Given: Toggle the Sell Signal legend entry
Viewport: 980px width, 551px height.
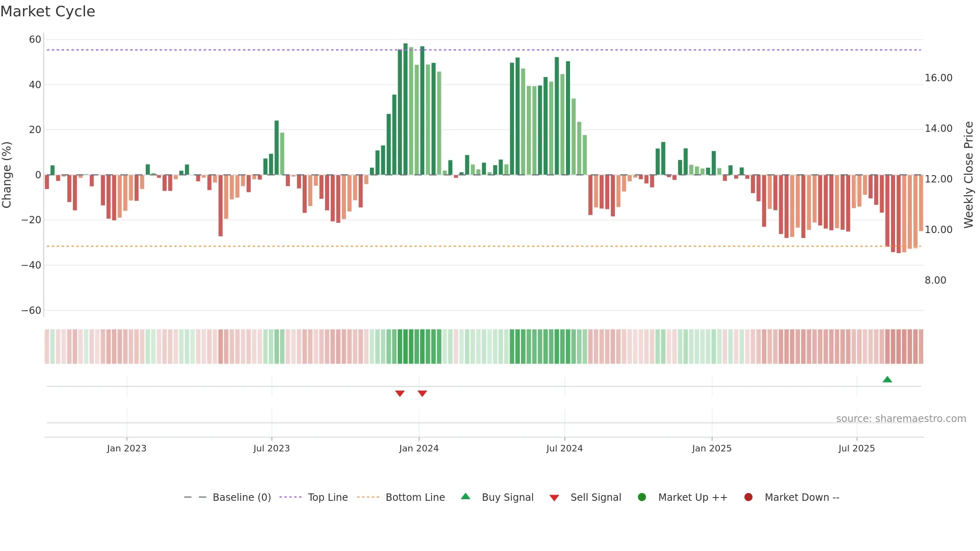Looking at the screenshot, I should pos(585,497).
